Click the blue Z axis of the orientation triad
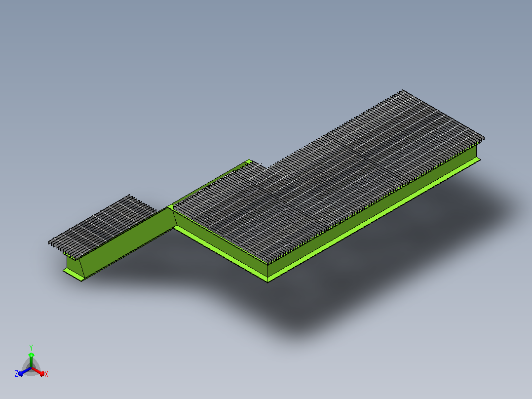The width and height of the screenshot is (532, 399). 23,371
